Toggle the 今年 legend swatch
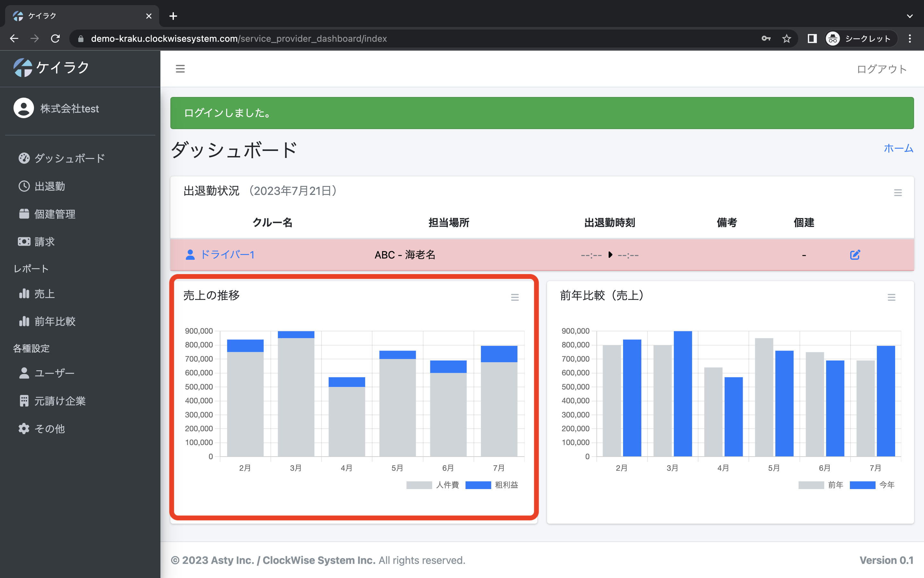The width and height of the screenshot is (924, 578). click(x=862, y=485)
